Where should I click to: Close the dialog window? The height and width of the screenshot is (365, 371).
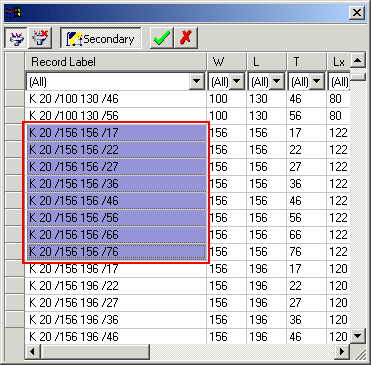tap(357, 13)
